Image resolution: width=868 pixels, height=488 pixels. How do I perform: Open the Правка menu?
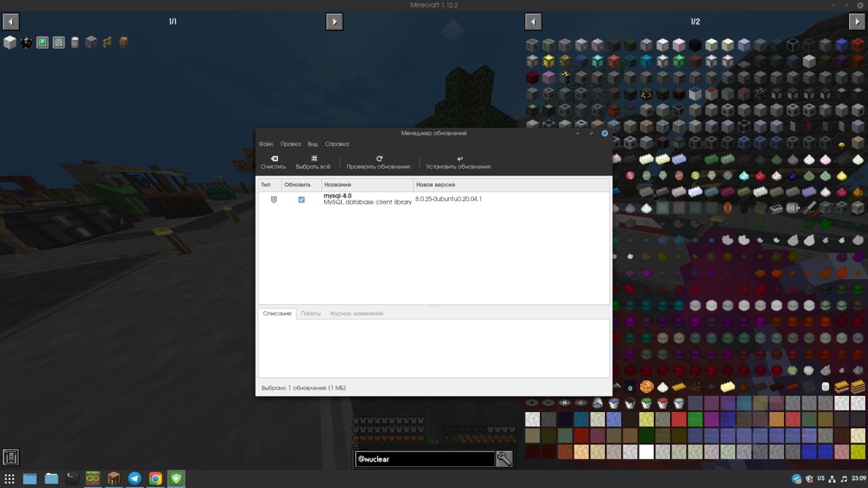(x=290, y=144)
